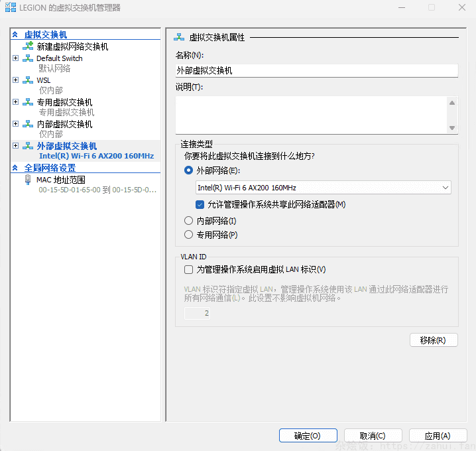476x451 pixels.
Task: Uncheck 允许管理操作系统共享此网络适配器
Action: (200, 204)
